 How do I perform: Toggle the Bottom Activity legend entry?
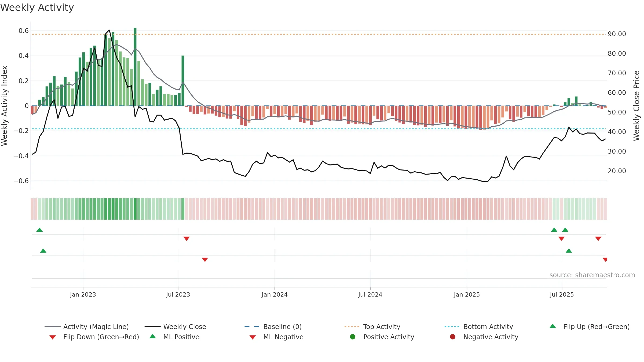tap(479, 327)
